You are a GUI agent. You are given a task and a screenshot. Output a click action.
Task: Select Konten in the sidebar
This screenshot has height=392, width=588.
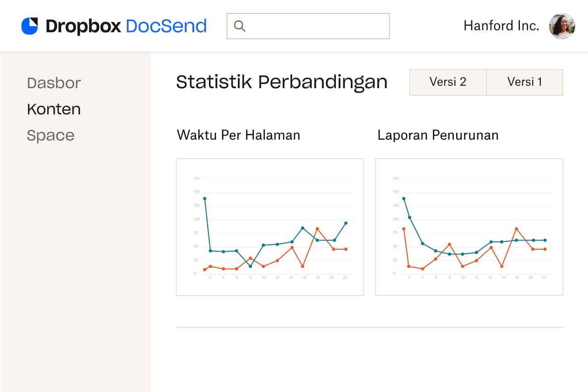coord(54,109)
